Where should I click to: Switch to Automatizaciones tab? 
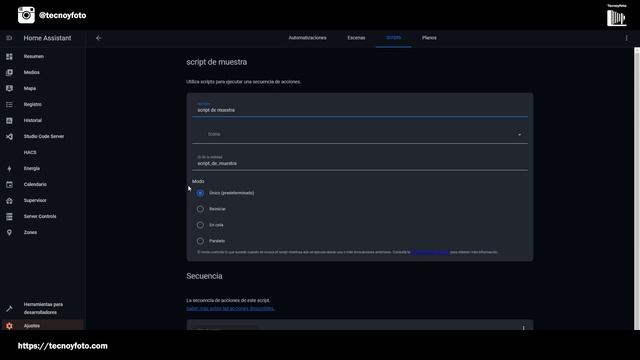pyautogui.click(x=307, y=38)
